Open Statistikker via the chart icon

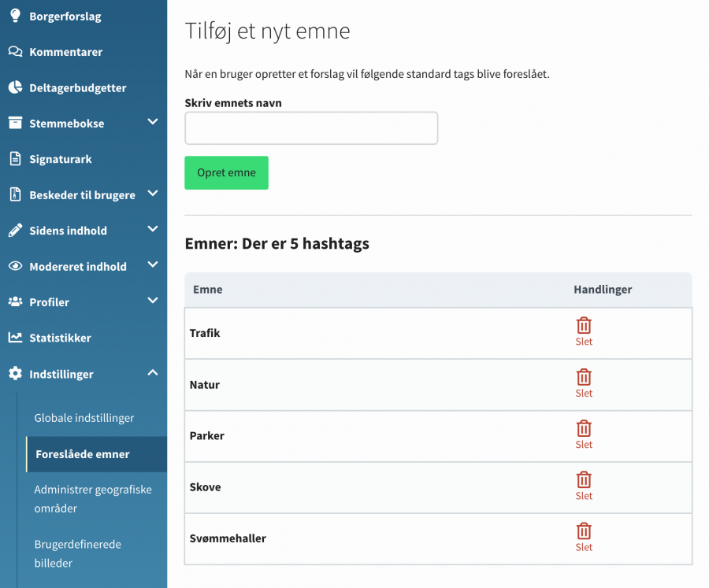click(13, 337)
